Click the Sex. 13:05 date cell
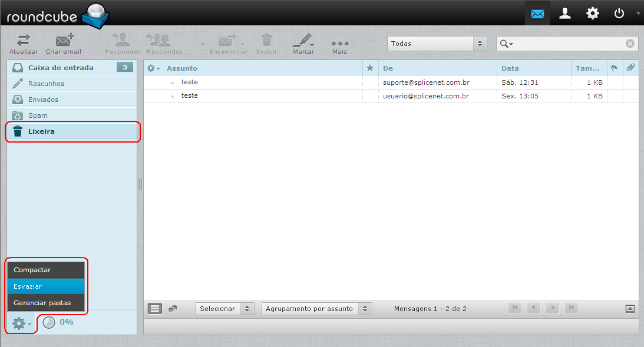Viewport: 644px width, 347px height. pyautogui.click(x=520, y=96)
